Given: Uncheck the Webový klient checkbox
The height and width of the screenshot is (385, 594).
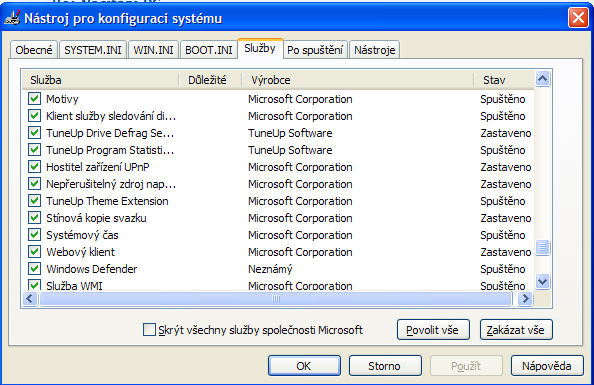Looking at the screenshot, I should click(34, 252).
